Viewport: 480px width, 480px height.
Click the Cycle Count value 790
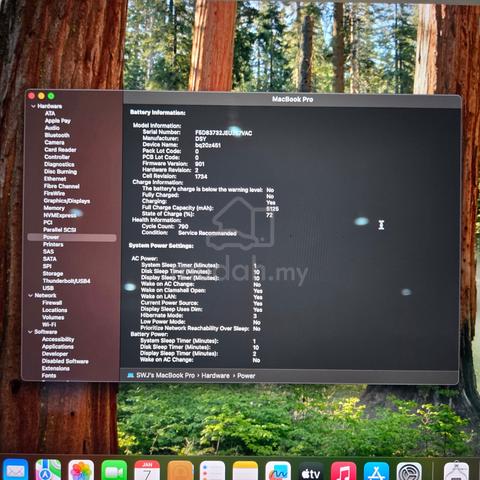(x=183, y=227)
